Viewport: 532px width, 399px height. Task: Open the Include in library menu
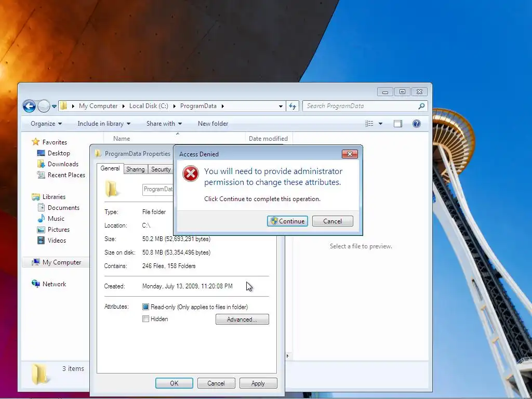pyautogui.click(x=104, y=124)
